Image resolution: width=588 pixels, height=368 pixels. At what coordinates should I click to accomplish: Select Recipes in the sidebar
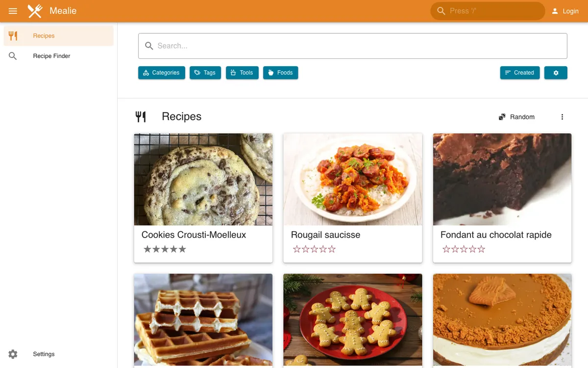point(59,36)
